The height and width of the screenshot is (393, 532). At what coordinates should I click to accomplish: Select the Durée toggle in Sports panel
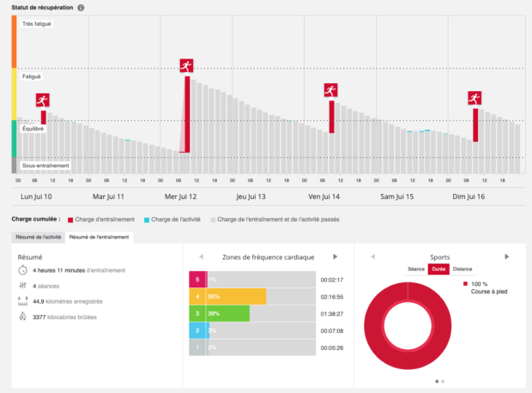[438, 269]
